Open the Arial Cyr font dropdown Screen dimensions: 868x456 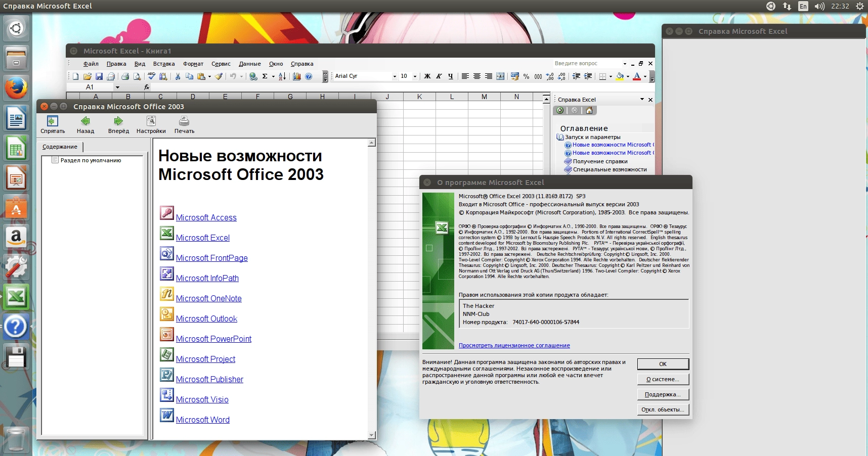click(395, 76)
